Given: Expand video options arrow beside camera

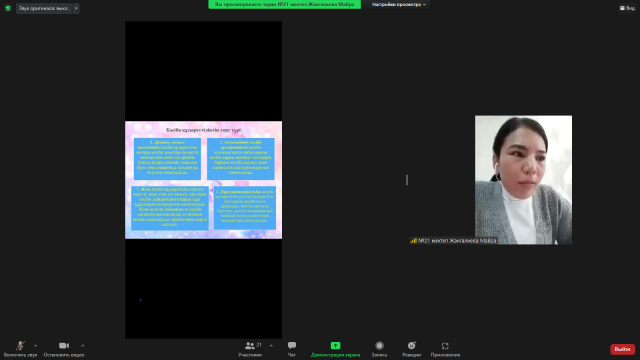Looking at the screenshot, I should [82, 346].
